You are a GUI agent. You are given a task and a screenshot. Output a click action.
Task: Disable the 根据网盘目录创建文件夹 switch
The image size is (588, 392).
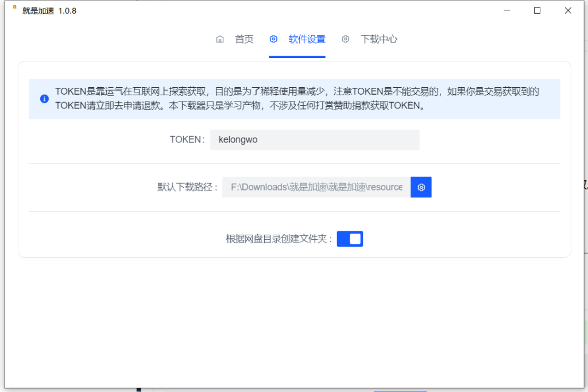pos(350,238)
